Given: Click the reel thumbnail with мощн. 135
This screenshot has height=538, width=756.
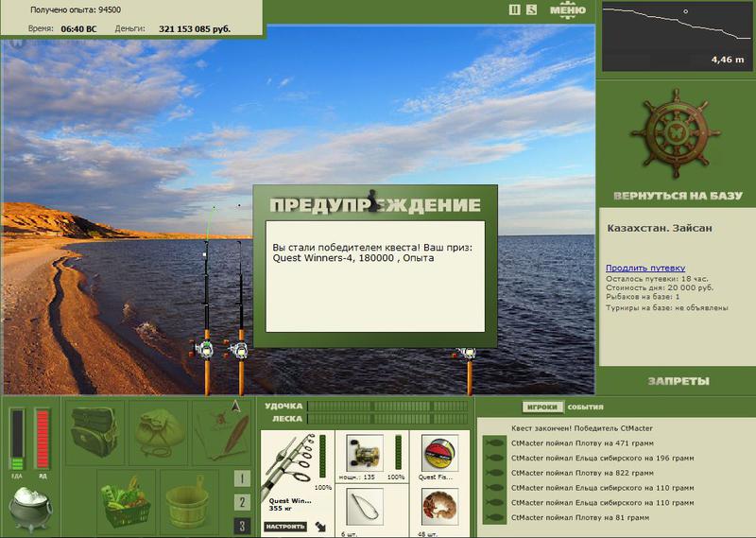Looking at the screenshot, I should tap(365, 452).
